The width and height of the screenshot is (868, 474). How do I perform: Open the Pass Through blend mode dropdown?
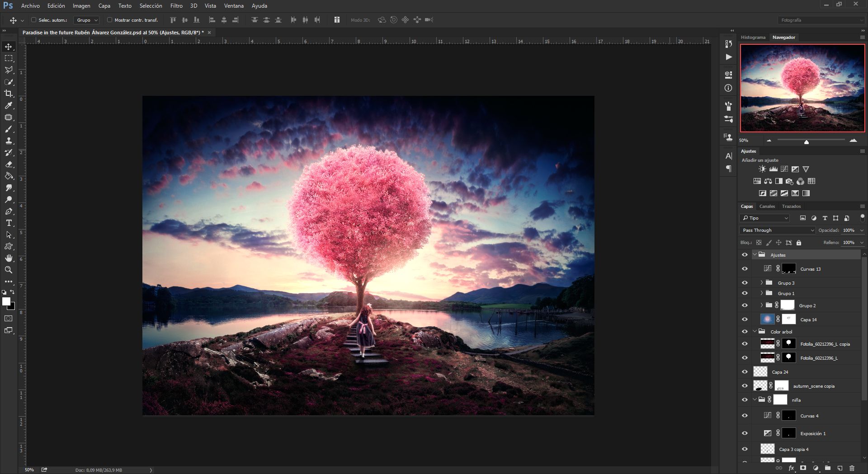coord(777,230)
